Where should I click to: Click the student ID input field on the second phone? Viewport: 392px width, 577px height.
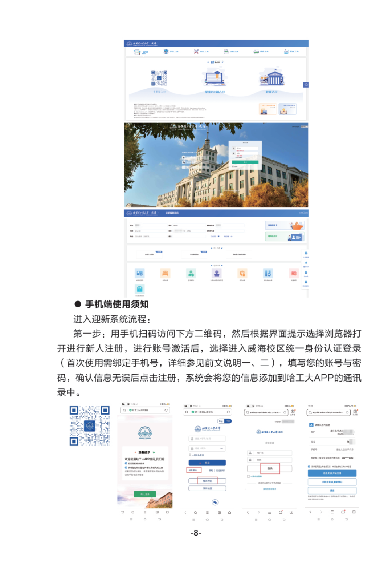click(x=207, y=439)
